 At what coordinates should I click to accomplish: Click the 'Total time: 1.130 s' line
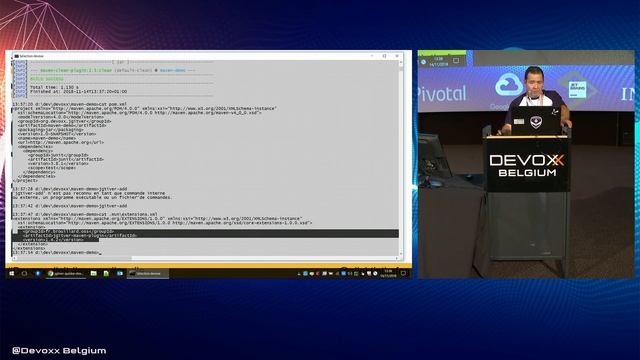pos(54,87)
